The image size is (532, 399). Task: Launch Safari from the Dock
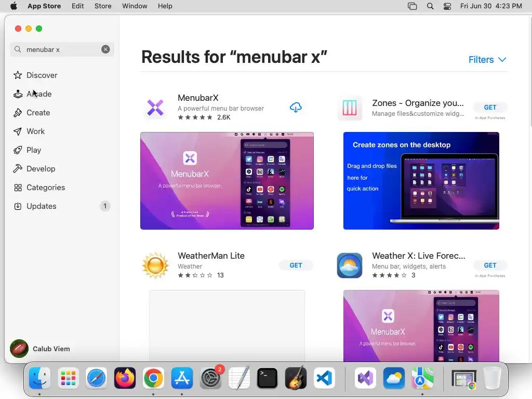click(x=96, y=378)
